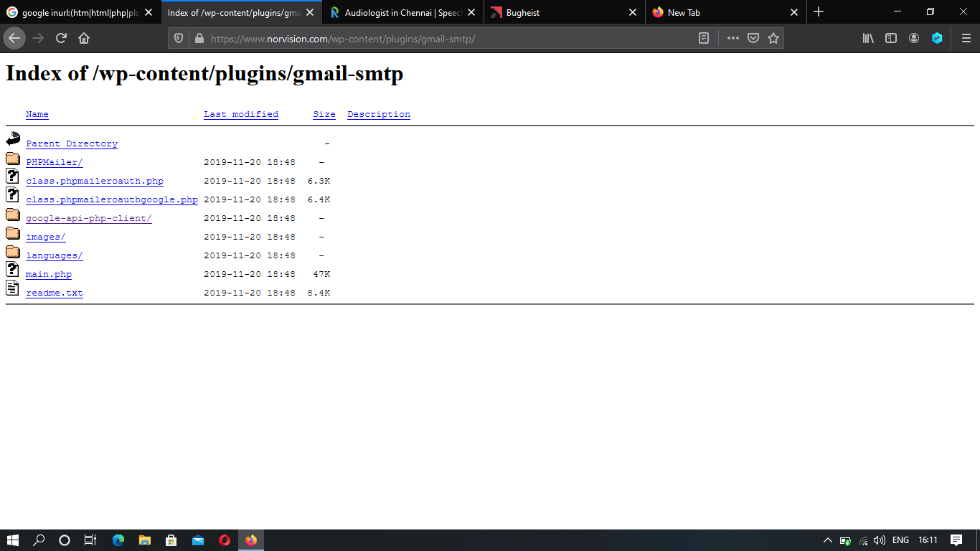The width and height of the screenshot is (980, 551).
Task: Click the blue hexagon extension icon
Action: point(937,39)
